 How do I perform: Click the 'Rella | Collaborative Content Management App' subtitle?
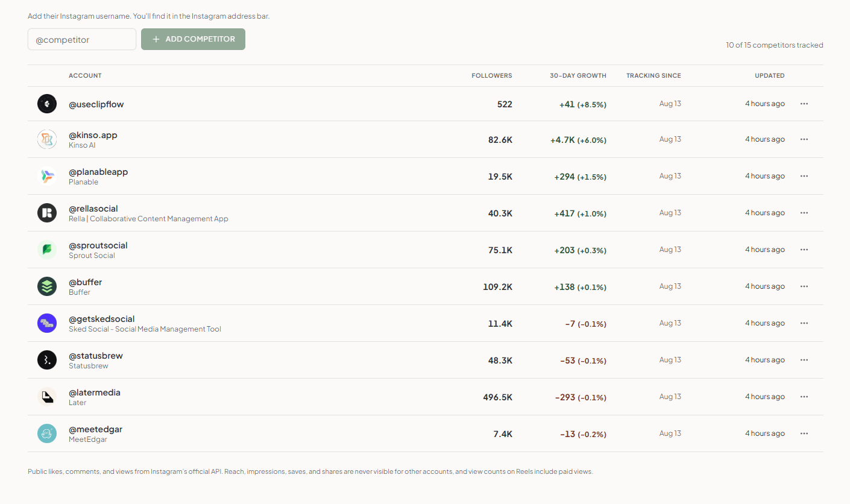pyautogui.click(x=148, y=219)
